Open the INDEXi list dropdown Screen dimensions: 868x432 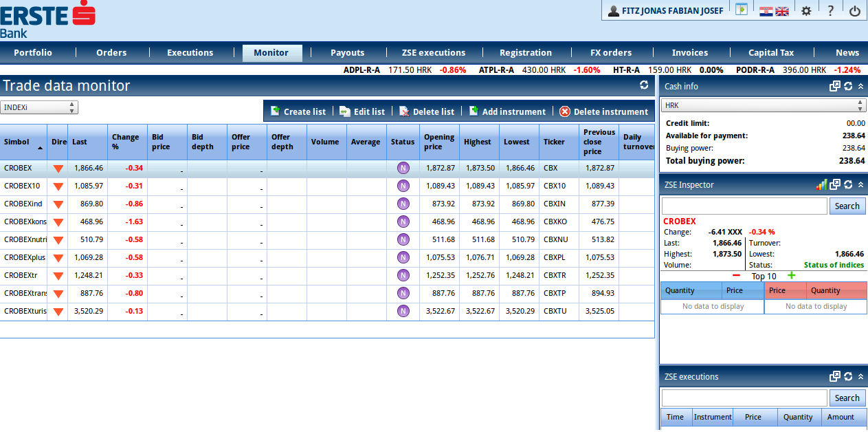click(39, 107)
